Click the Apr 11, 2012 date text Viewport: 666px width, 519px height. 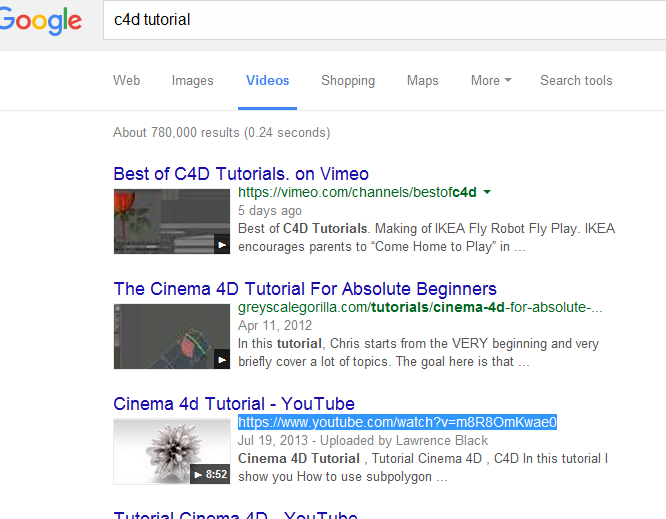(x=275, y=325)
